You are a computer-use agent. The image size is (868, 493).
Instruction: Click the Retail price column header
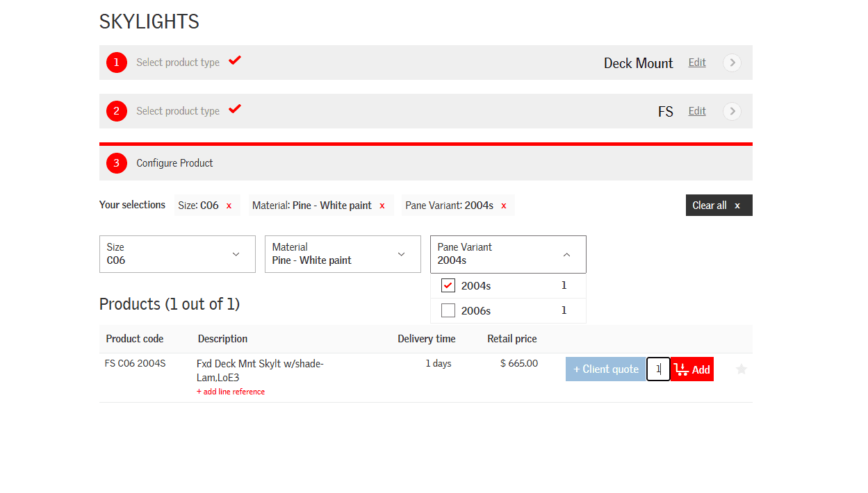click(512, 339)
